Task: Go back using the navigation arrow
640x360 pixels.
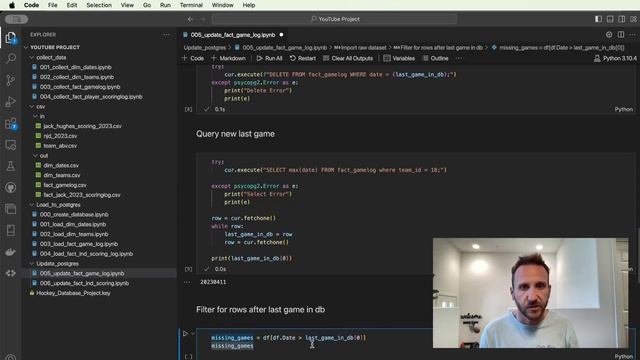Action: 191,19
